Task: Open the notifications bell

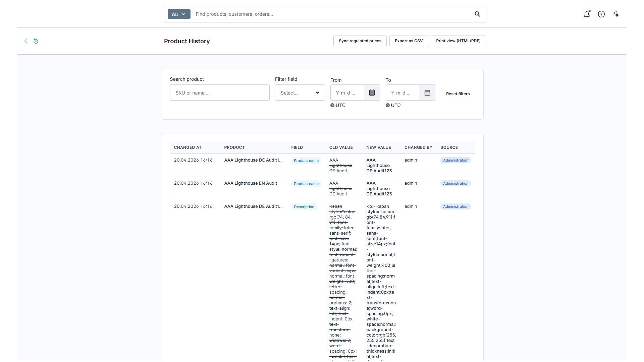Action: pos(586,14)
